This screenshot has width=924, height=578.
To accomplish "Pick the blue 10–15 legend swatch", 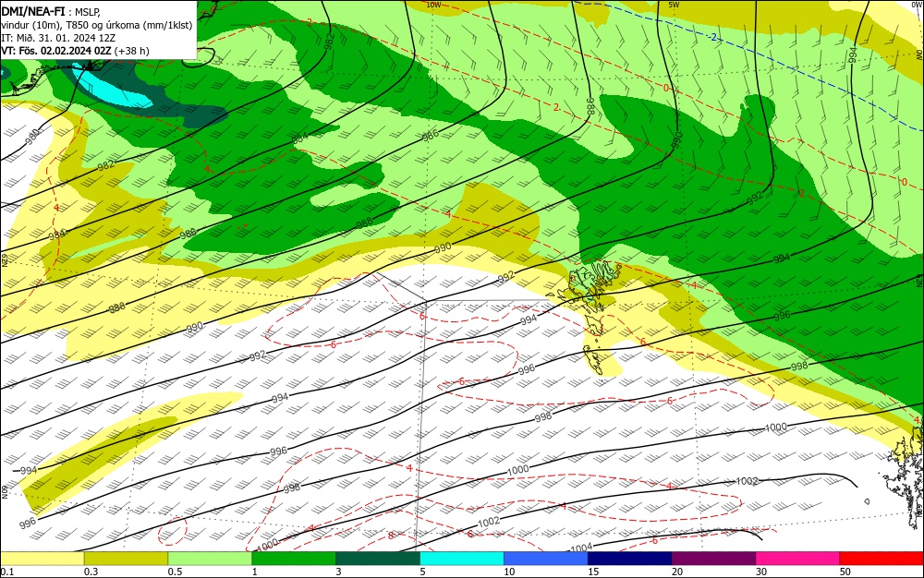I will [546, 558].
